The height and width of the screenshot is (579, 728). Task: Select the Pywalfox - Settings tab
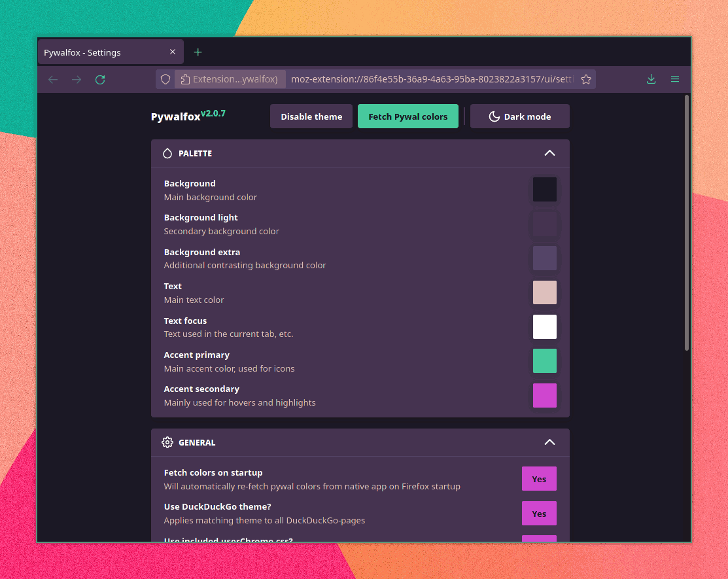pyautogui.click(x=111, y=52)
